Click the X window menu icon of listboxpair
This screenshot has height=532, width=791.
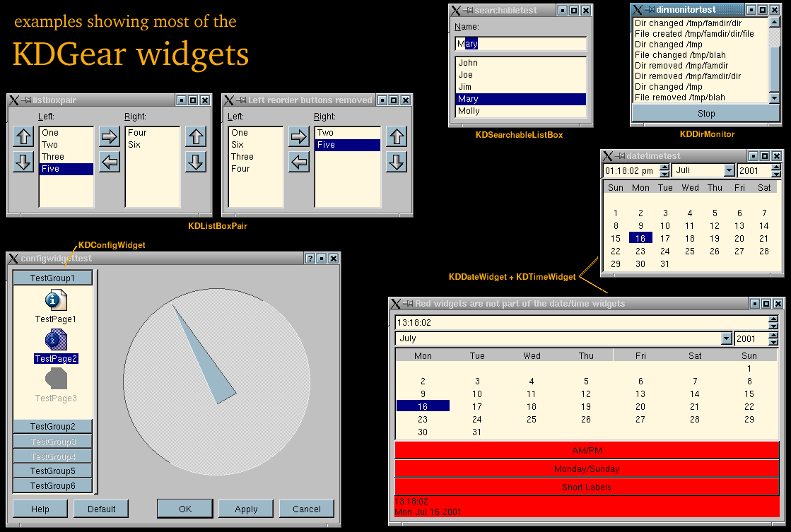pos(13,100)
